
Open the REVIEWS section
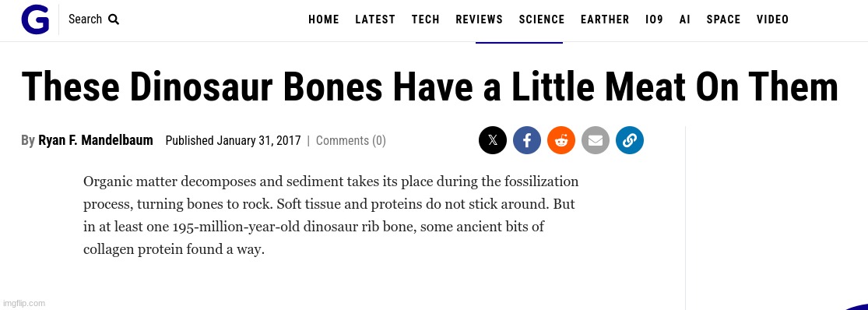coord(480,20)
